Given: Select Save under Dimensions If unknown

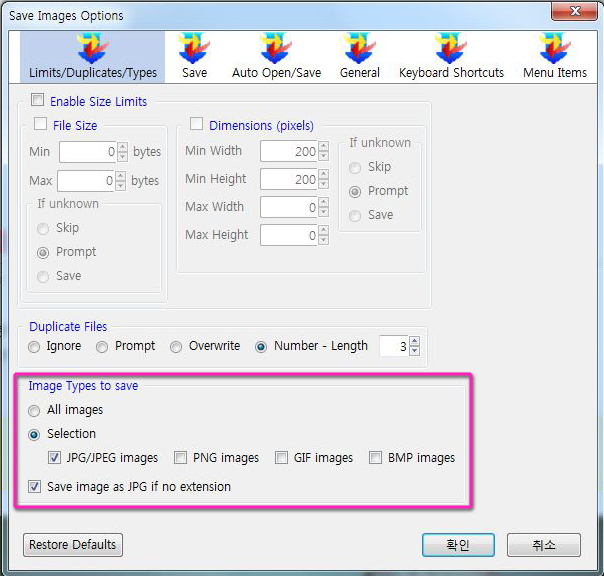Looking at the screenshot, I should pyautogui.click(x=355, y=216).
